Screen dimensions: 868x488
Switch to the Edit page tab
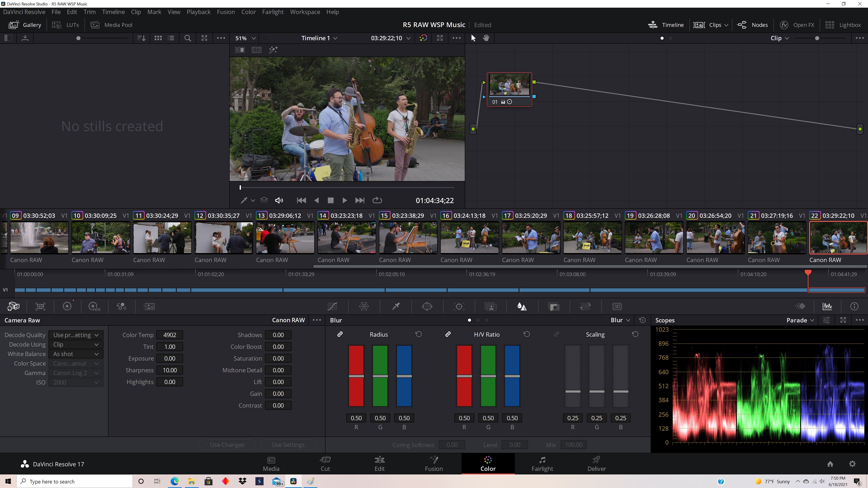(379, 463)
